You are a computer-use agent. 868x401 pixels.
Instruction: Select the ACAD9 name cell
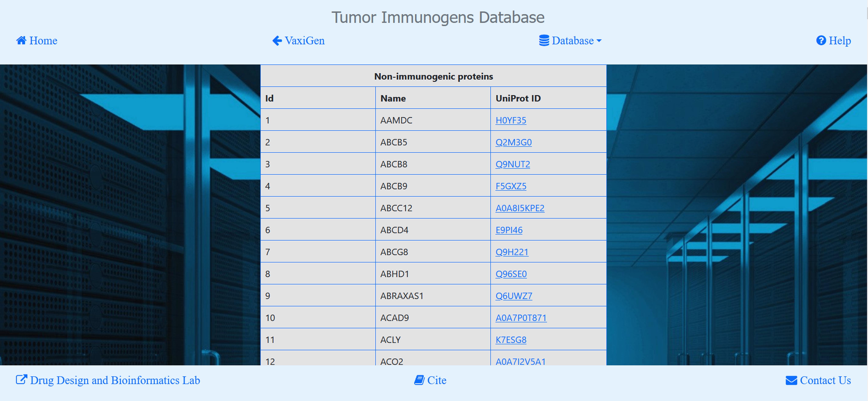(x=433, y=317)
